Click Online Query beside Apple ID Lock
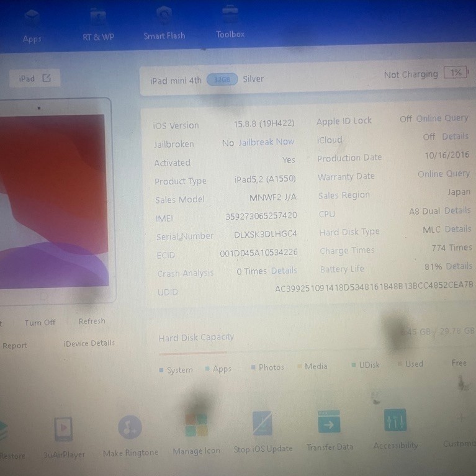 click(442, 118)
